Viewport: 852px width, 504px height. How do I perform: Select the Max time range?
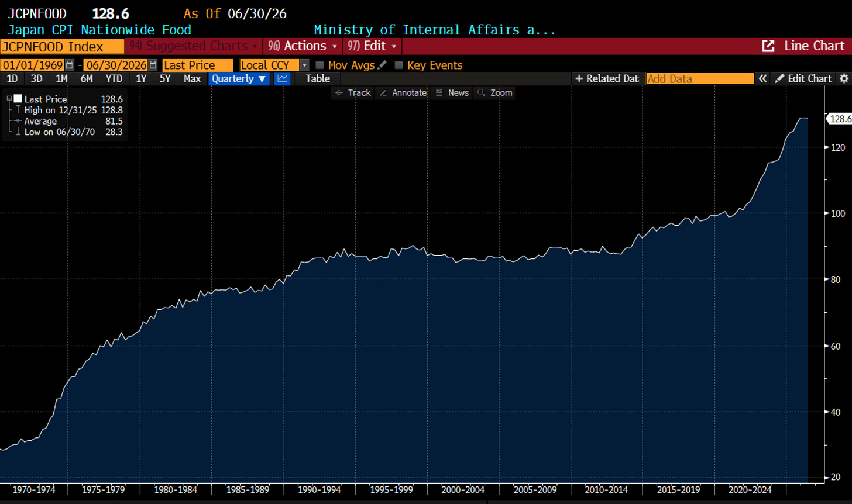pyautogui.click(x=192, y=79)
